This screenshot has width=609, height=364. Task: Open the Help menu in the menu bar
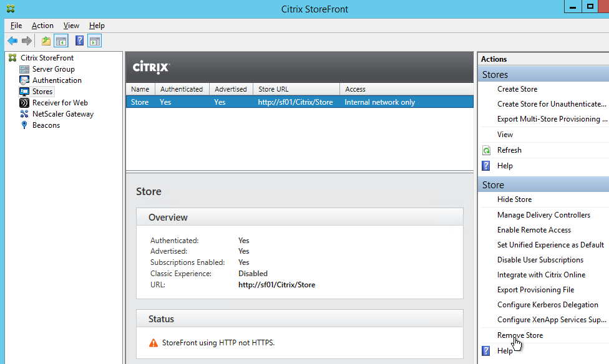(x=97, y=26)
